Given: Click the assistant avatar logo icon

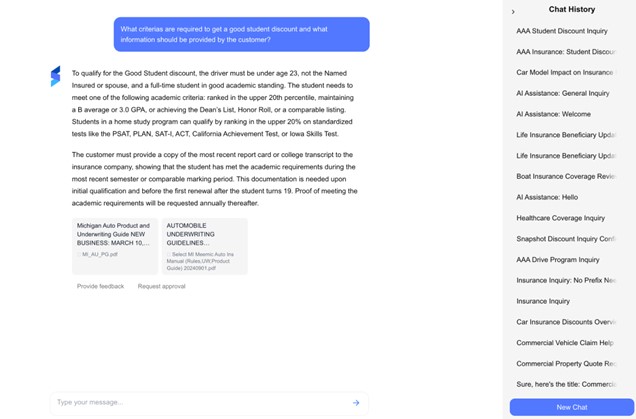Looking at the screenshot, I should pyautogui.click(x=56, y=76).
